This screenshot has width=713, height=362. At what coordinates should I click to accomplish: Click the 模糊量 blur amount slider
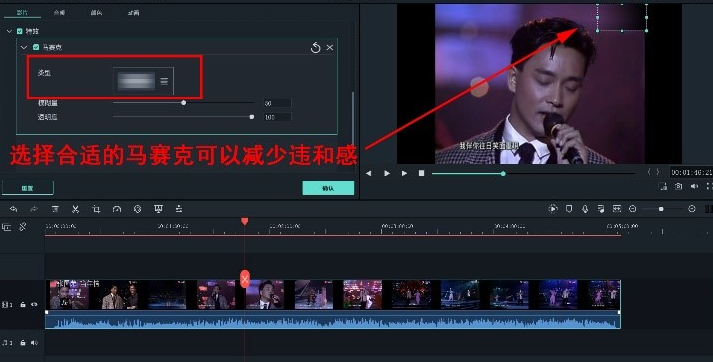pos(183,103)
